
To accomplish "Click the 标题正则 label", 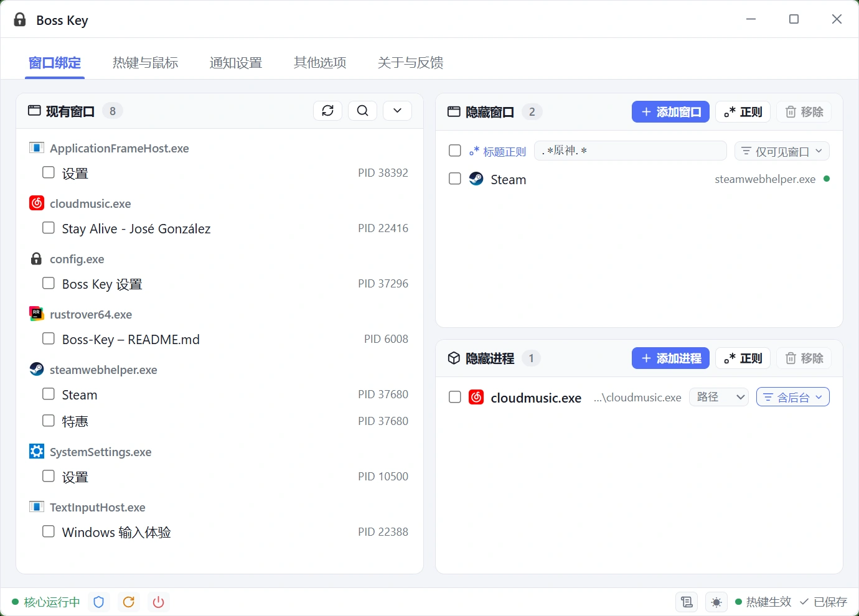I will click(504, 151).
